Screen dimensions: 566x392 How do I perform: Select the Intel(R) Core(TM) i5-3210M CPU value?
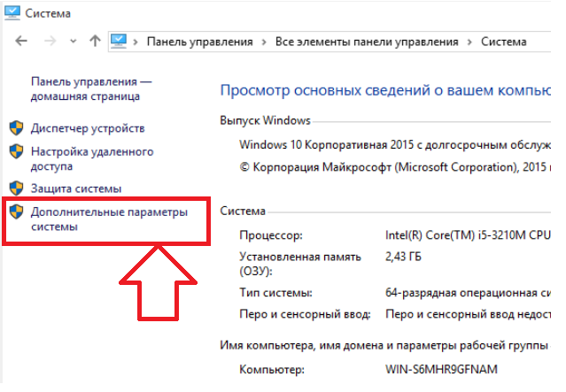(x=468, y=235)
